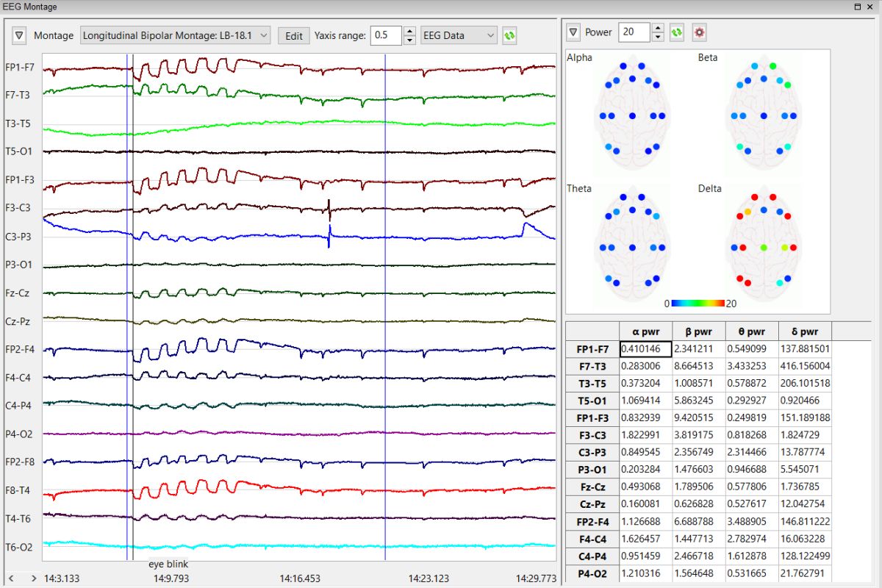
Task: Float the EEG Montage panel using the restore icon
Action: coord(858,7)
